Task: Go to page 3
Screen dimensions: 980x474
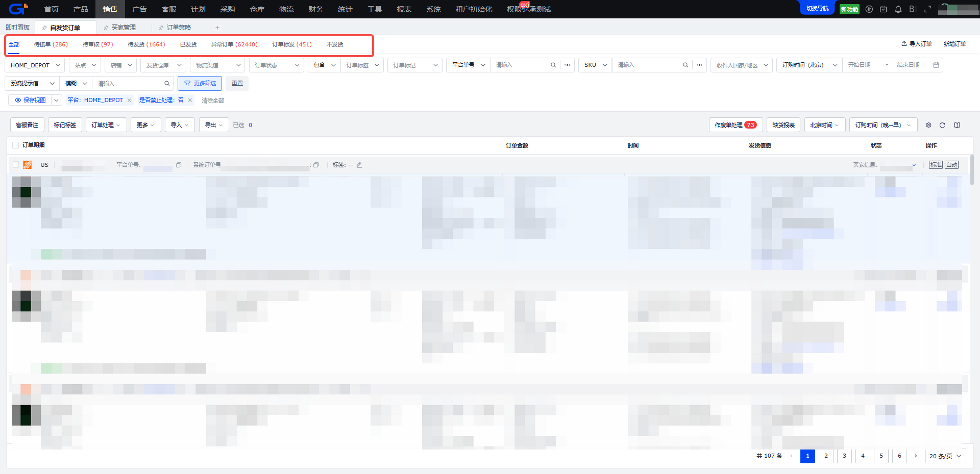Action: click(x=844, y=456)
